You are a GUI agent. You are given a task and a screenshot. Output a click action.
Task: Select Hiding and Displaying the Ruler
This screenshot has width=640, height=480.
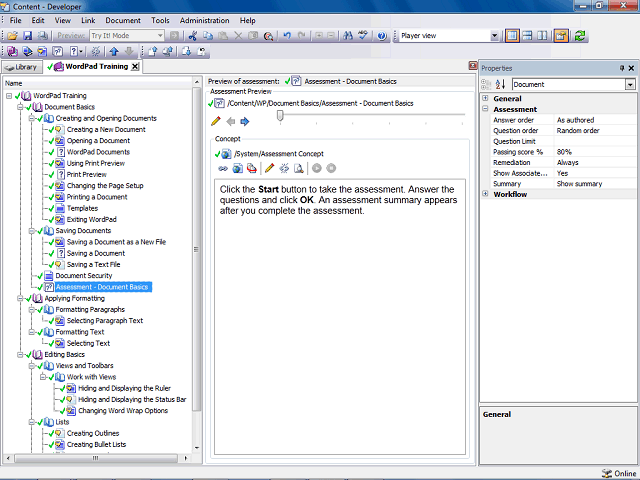pos(124,388)
